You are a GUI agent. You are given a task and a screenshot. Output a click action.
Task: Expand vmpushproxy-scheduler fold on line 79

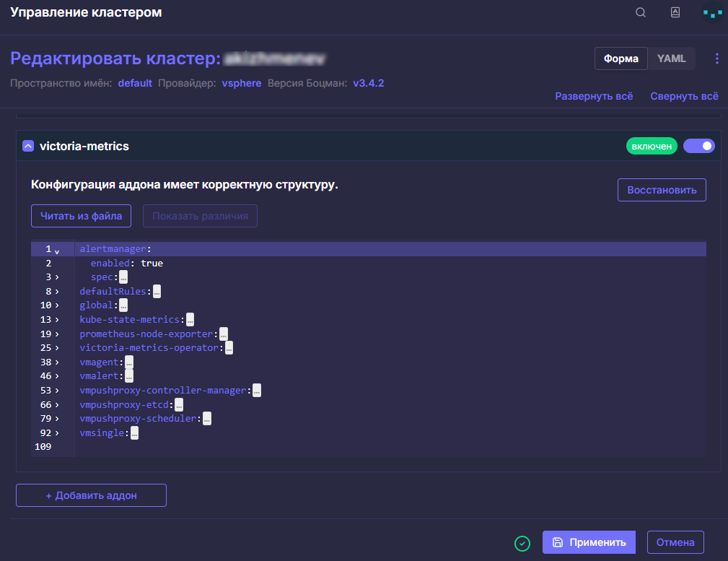[57, 419]
